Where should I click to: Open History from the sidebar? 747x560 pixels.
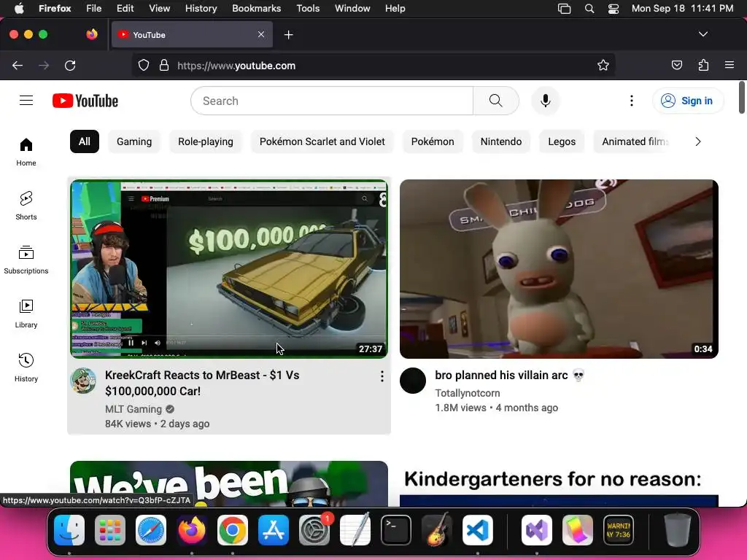tap(26, 367)
